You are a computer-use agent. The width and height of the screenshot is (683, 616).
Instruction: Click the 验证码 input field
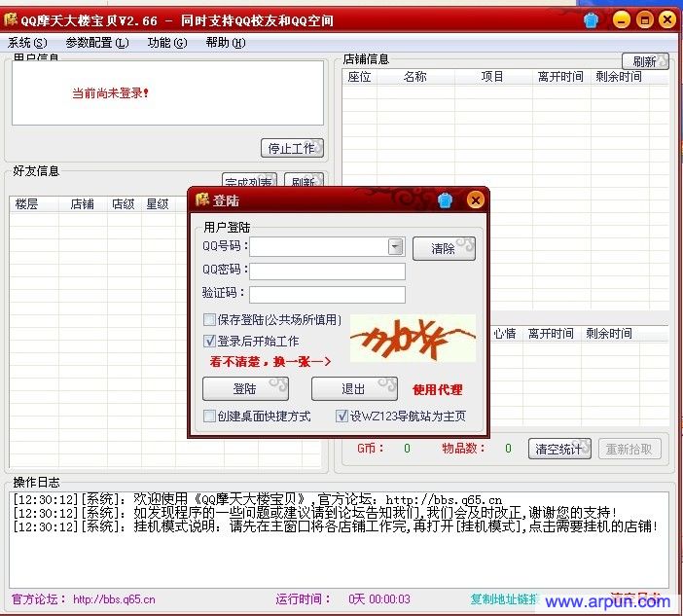[x=327, y=295]
